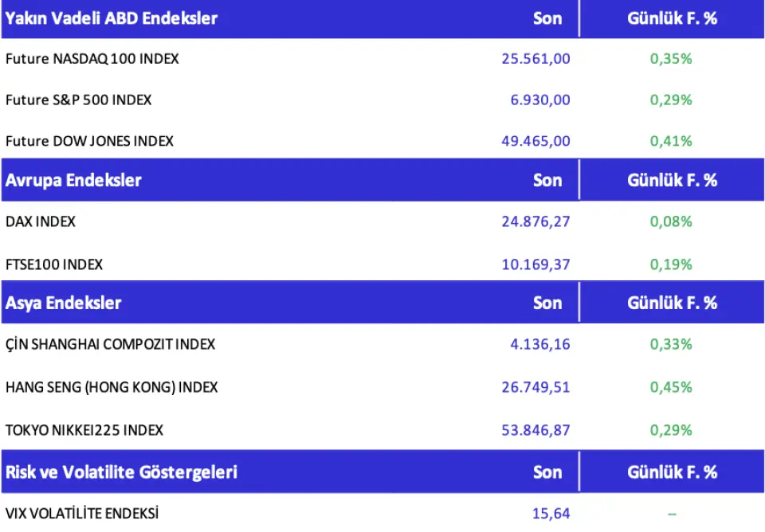Select the Future S&P 500 INDEX label
Screen dimensions: 765x532
[x=78, y=100]
